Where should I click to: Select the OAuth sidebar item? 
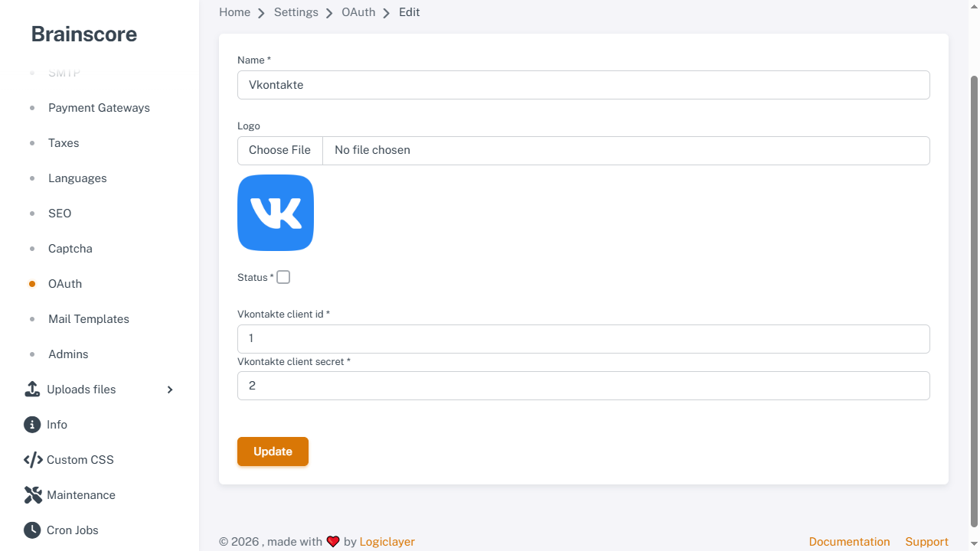coord(65,284)
